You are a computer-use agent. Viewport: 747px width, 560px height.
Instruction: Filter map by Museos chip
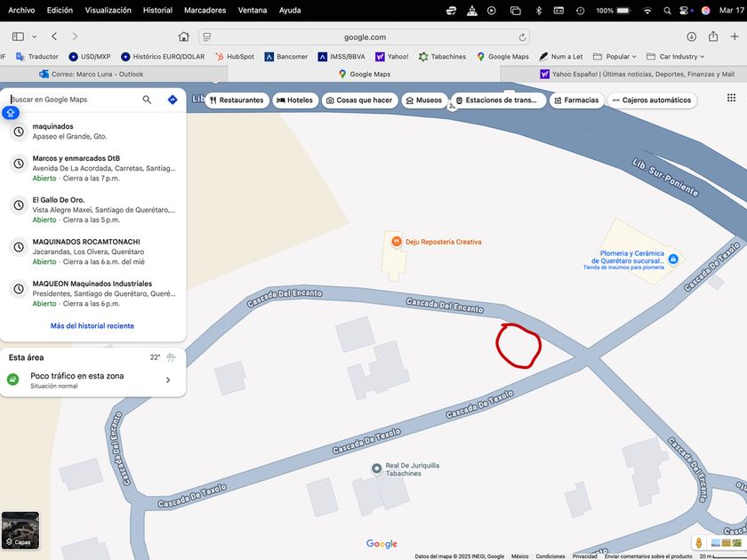(424, 100)
